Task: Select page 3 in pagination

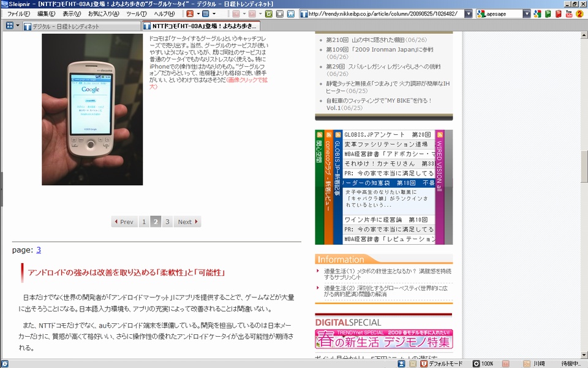Action: tap(167, 221)
